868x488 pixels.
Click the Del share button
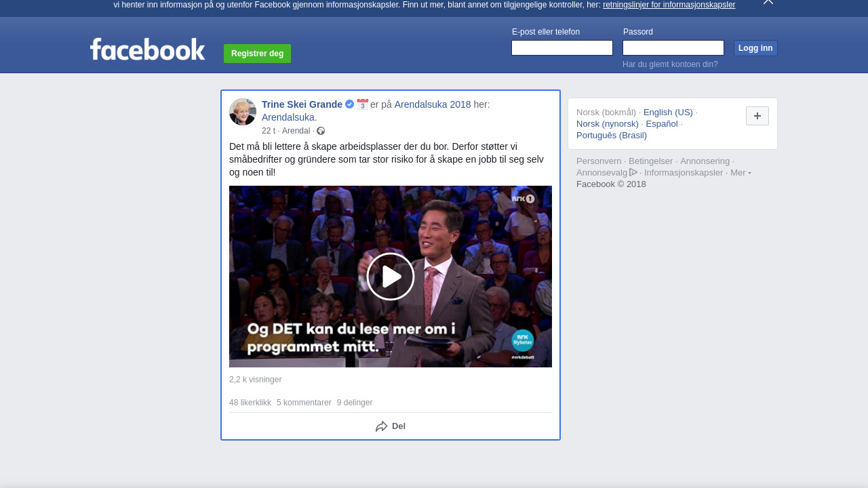(x=391, y=426)
